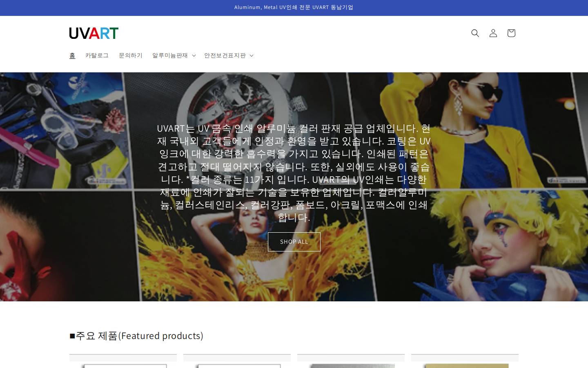This screenshot has height=368, width=588.
Task: Open the first featured product thumbnail
Action: [123, 361]
